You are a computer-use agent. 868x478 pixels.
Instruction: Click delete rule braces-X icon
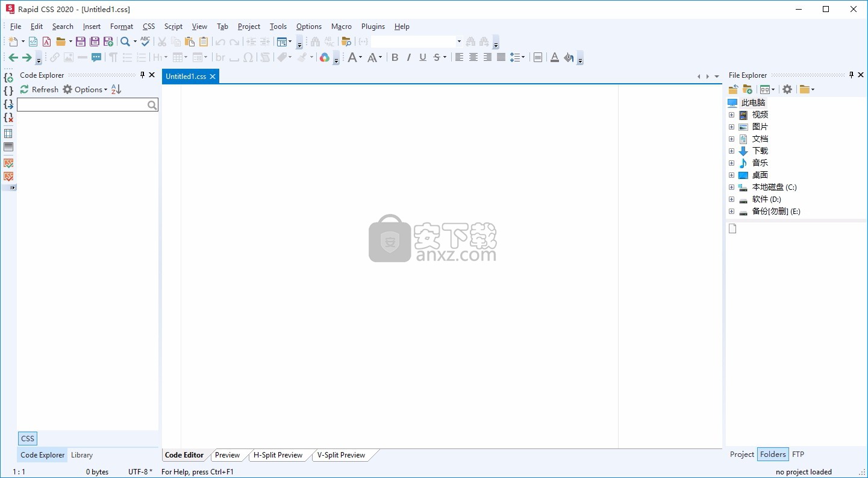coord(8,118)
